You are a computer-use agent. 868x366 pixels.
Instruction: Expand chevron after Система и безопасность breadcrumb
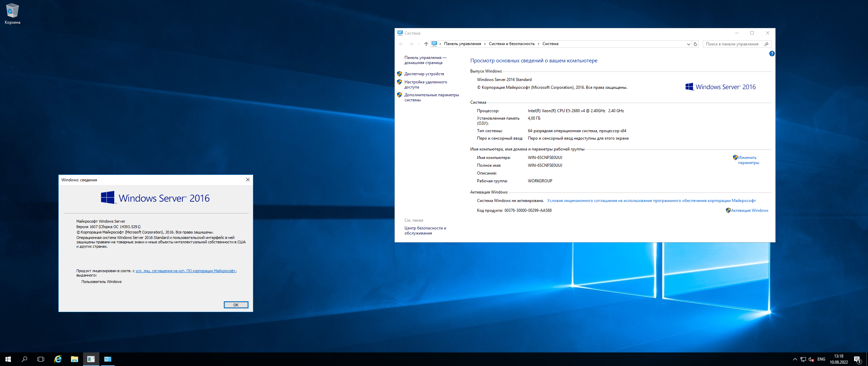pyautogui.click(x=538, y=44)
